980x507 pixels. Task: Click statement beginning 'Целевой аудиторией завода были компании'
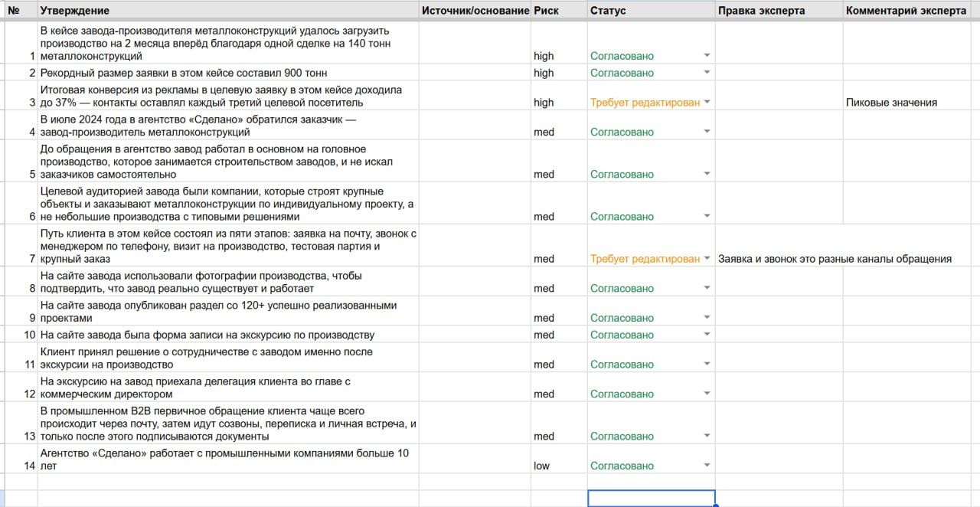(228, 204)
